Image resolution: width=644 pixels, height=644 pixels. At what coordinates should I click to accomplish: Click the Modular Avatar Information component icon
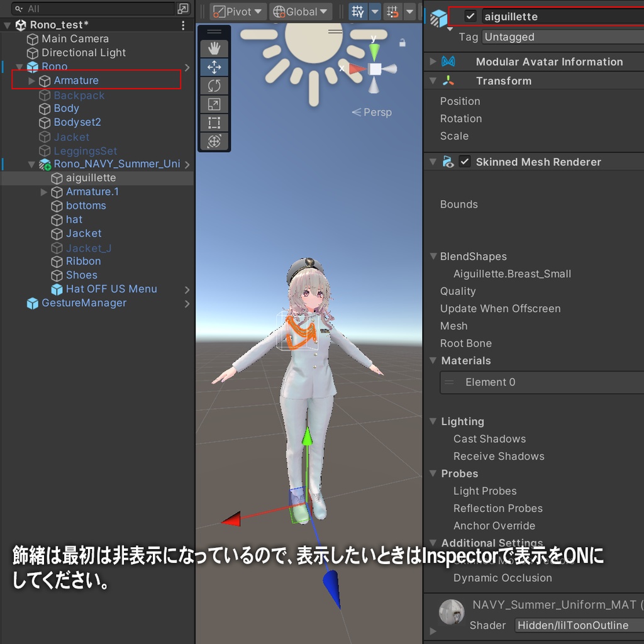point(448,62)
